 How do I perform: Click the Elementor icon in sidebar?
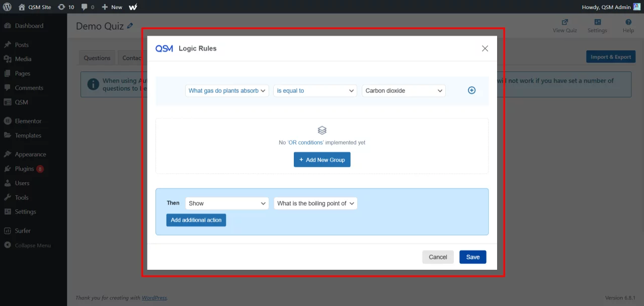[8, 121]
